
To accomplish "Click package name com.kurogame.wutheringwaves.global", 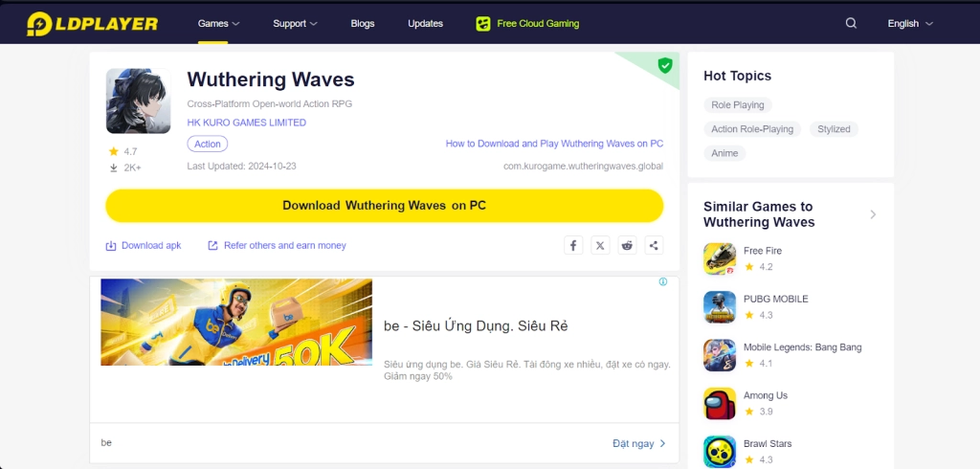I will pos(583,167).
